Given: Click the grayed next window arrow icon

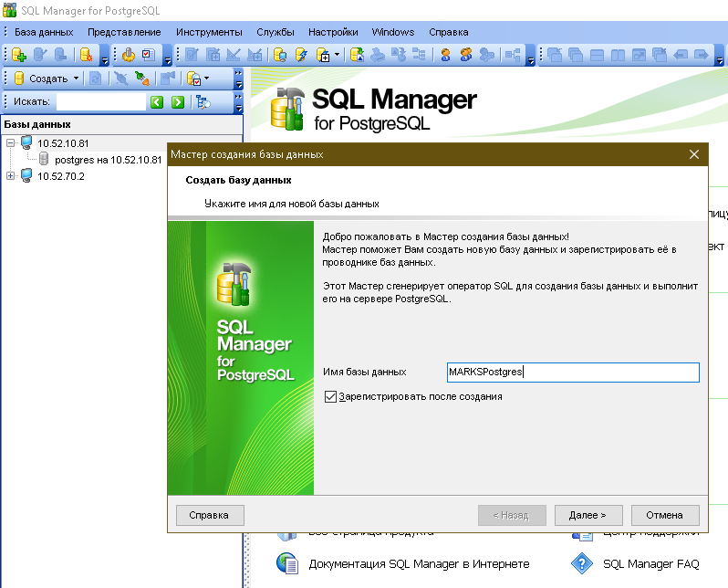Looking at the screenshot, I should tap(701, 55).
